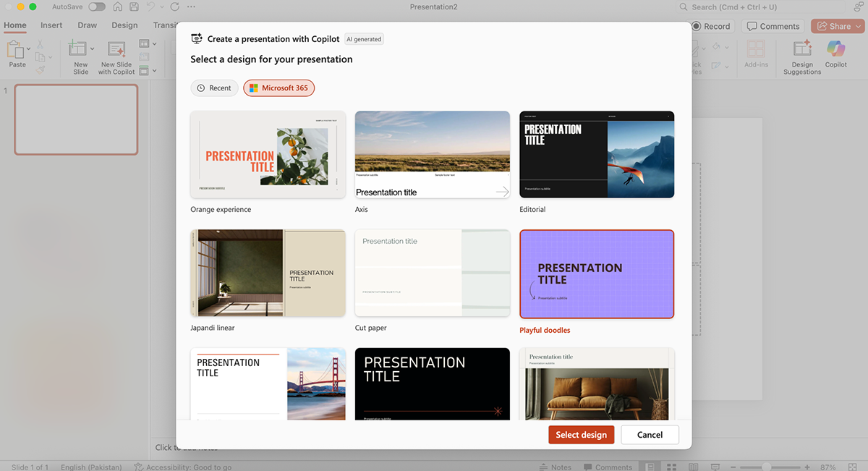Expand the New Slide dropdown arrow

pos(93,49)
